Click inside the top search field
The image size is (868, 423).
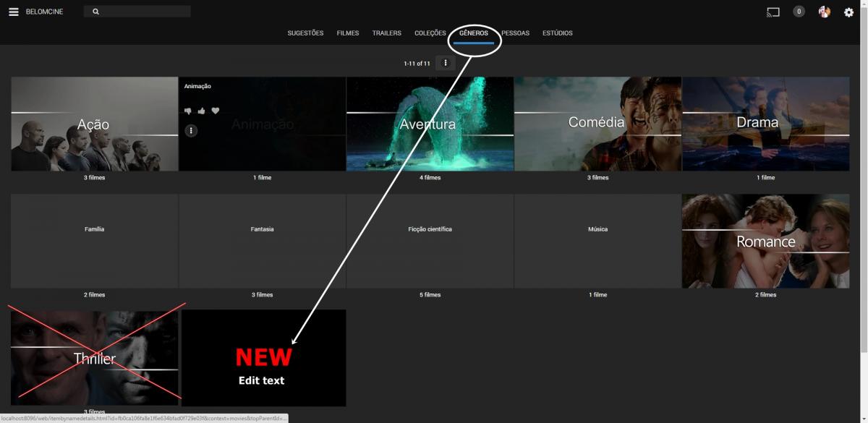click(x=137, y=12)
